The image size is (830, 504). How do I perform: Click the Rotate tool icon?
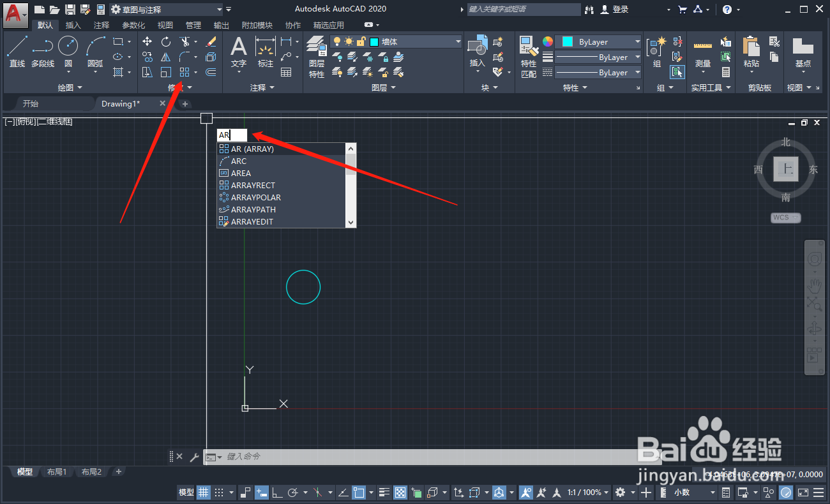tap(166, 41)
